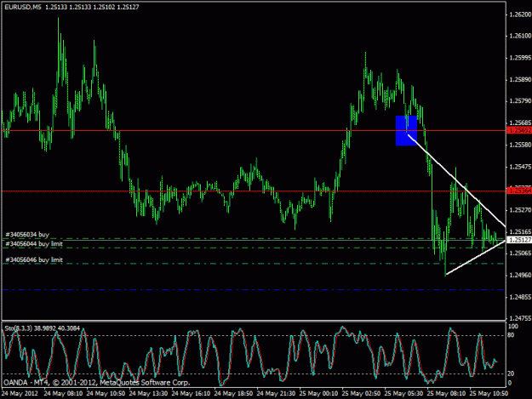Click the 24 May 21:30 time label
The image size is (532, 399).
(x=276, y=394)
